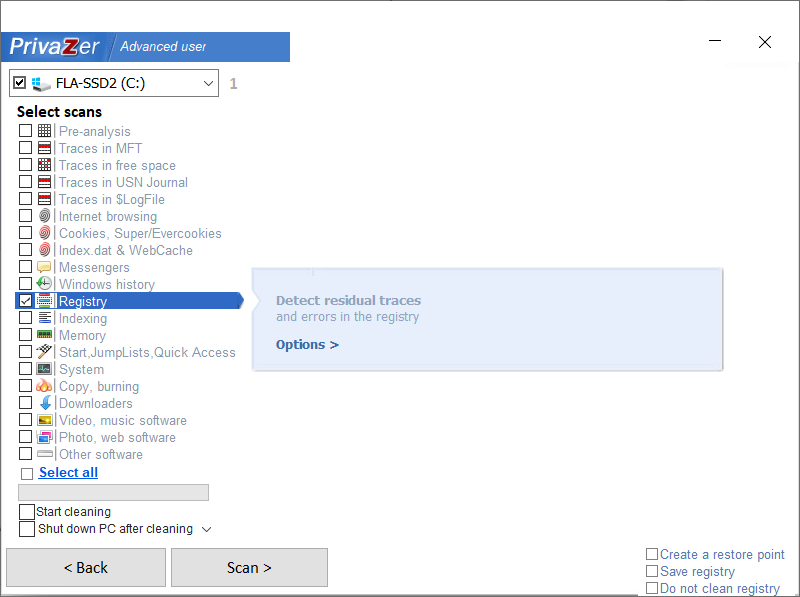Select the Indexing scan label
The image size is (800, 597).
pyautogui.click(x=83, y=318)
